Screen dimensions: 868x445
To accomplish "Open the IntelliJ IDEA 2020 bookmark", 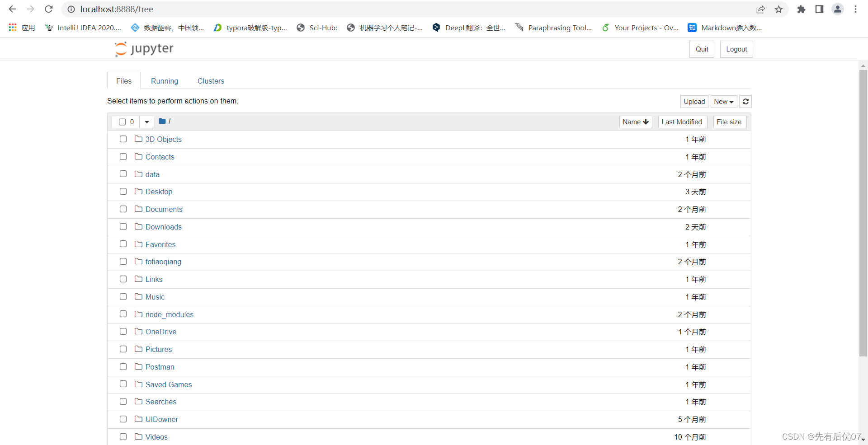I will (x=83, y=28).
